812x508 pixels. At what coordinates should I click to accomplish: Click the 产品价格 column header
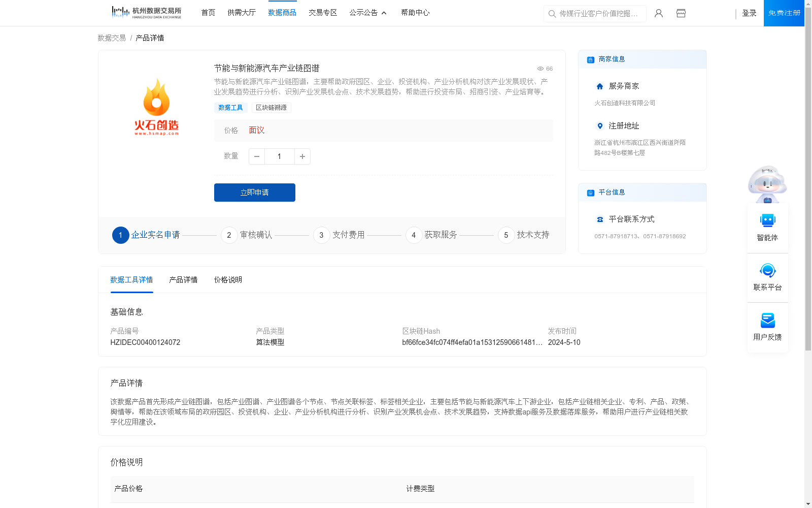coord(128,489)
